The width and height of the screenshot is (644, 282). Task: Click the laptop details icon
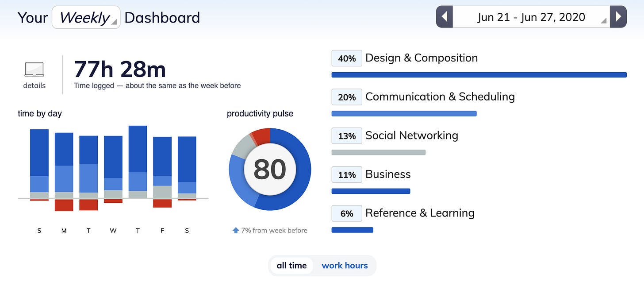click(x=34, y=69)
